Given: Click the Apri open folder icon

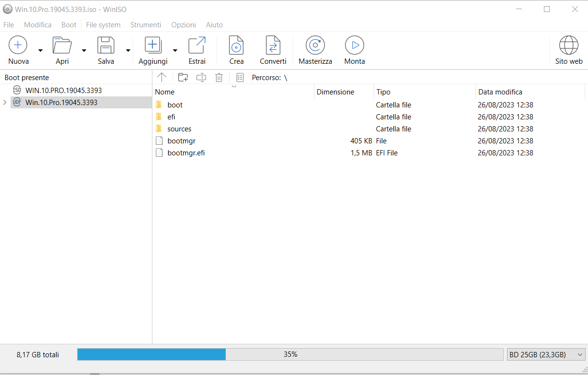Looking at the screenshot, I should pyautogui.click(x=62, y=45).
